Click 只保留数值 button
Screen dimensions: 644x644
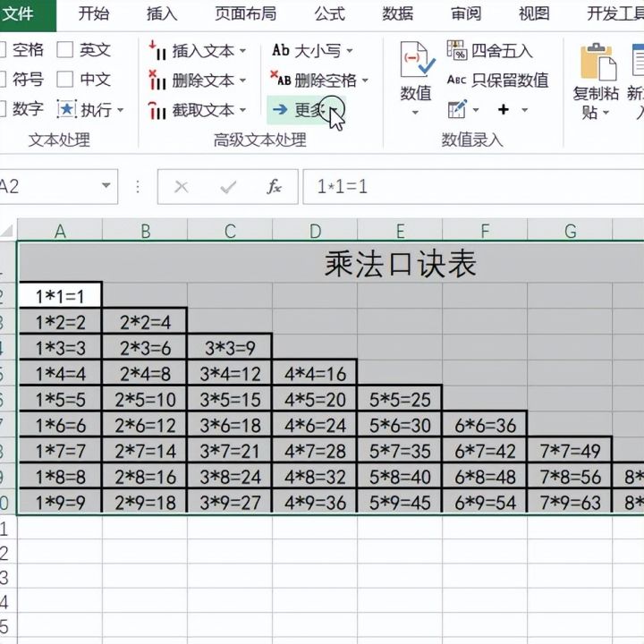(498, 80)
